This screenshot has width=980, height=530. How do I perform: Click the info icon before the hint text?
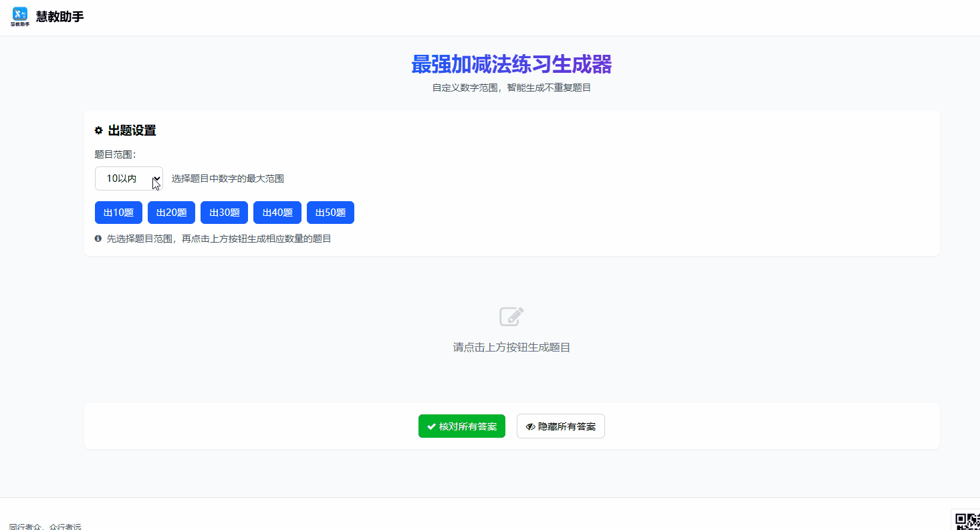point(98,239)
